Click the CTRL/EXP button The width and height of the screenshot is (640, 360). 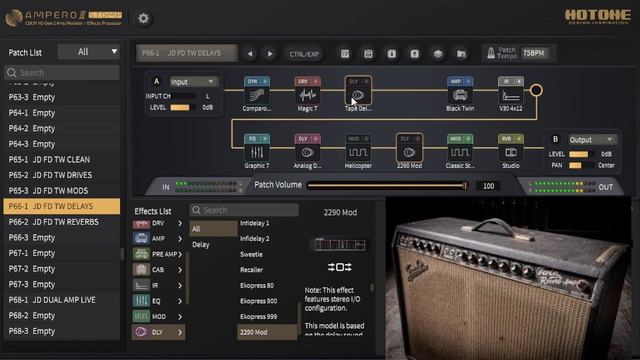tap(304, 54)
